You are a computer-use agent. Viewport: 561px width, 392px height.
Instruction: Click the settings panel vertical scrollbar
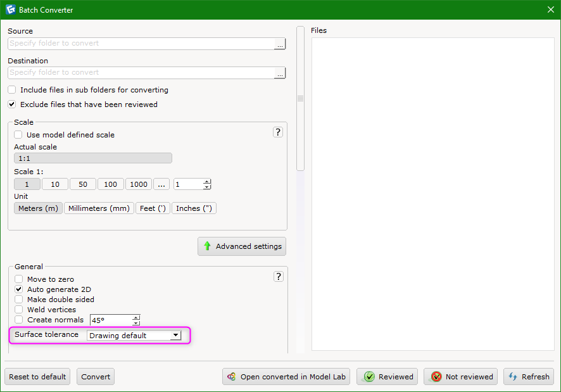pos(301,98)
